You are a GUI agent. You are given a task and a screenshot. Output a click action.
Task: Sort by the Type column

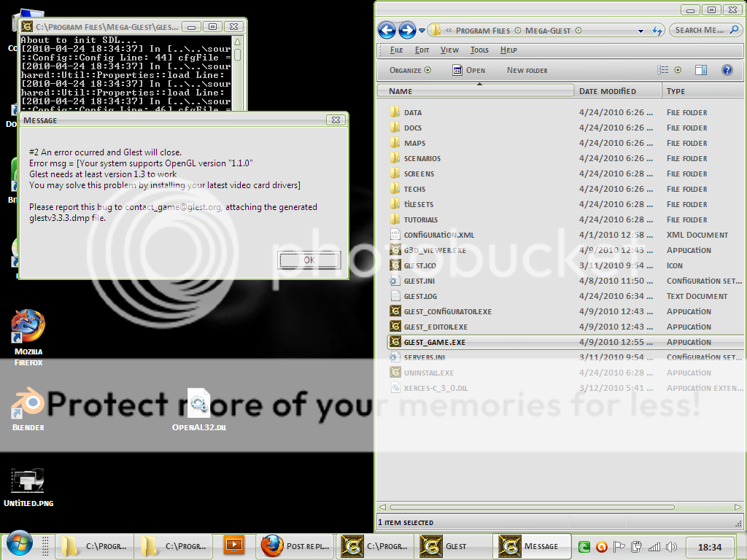click(703, 91)
